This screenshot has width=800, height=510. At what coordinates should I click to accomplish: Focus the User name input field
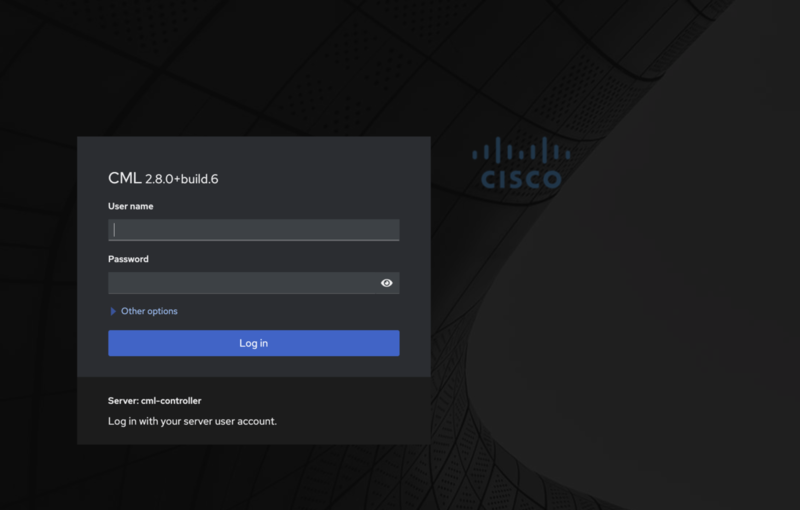coord(254,230)
